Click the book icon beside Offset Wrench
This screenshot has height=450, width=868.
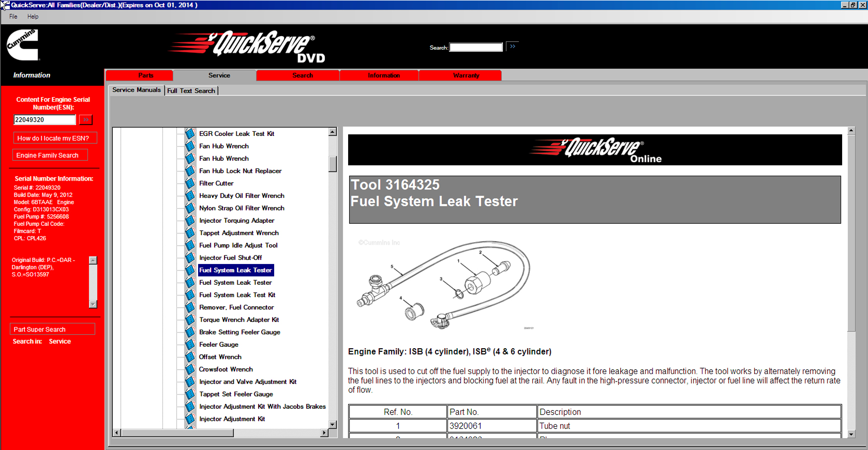pos(190,357)
